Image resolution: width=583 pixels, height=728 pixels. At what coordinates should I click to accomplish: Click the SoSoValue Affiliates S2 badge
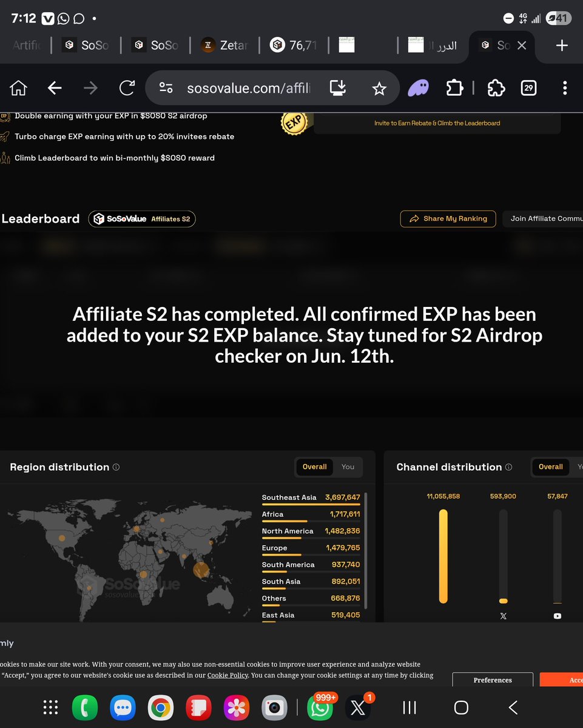[x=142, y=218]
